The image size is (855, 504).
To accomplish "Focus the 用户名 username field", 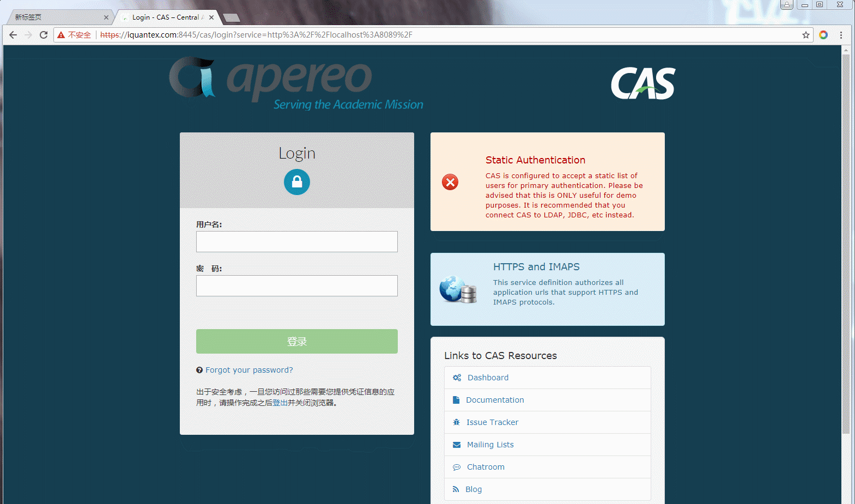I will (x=296, y=241).
